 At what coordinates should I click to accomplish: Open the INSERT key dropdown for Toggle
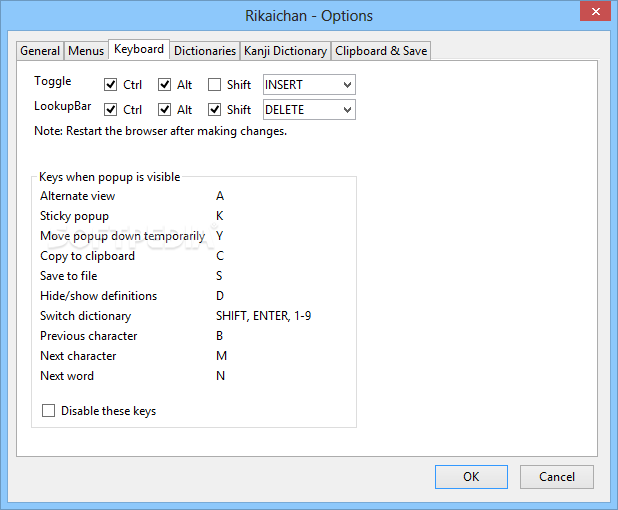click(x=309, y=85)
